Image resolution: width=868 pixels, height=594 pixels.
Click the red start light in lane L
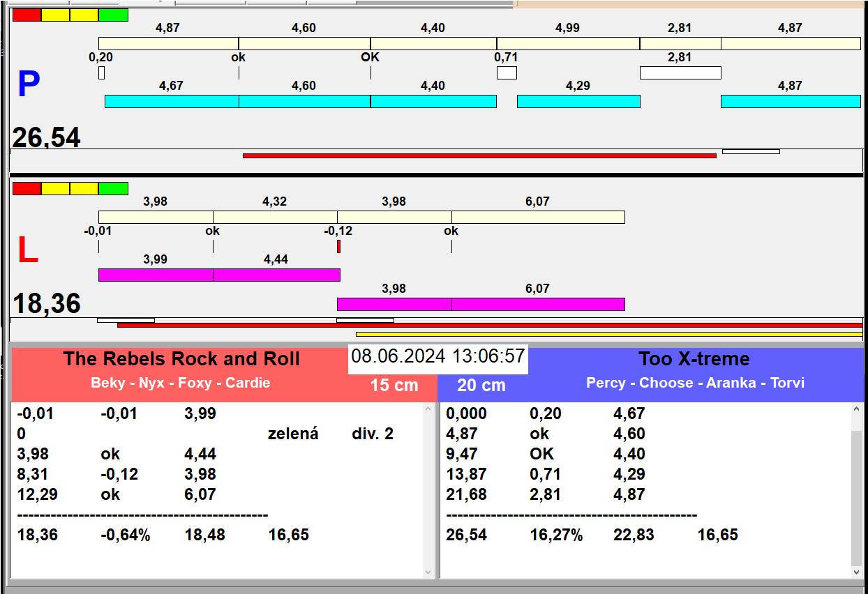[x=27, y=188]
